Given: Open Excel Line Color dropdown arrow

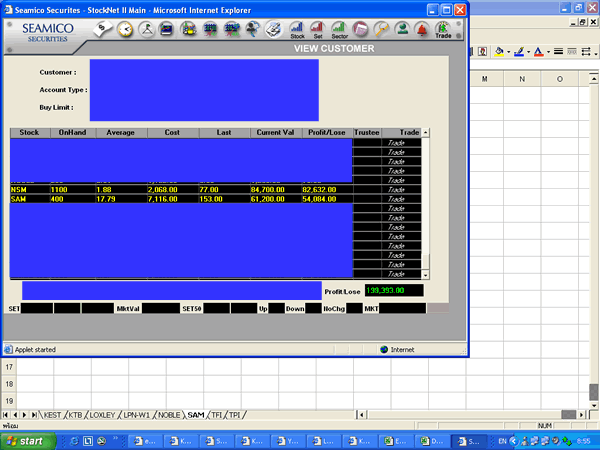Looking at the screenshot, I should 528,52.
